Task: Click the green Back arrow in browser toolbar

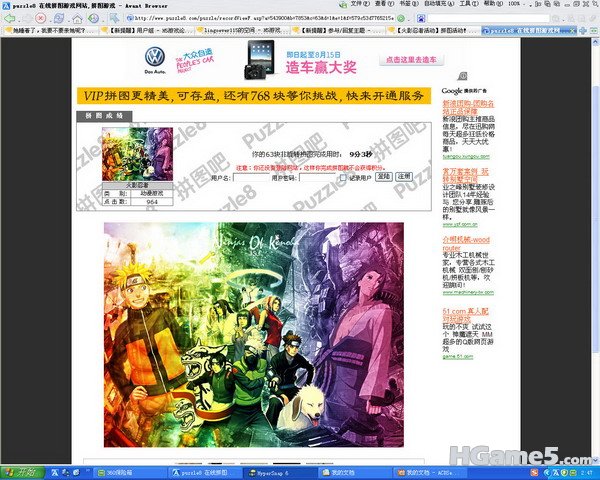Action: [x=10, y=18]
